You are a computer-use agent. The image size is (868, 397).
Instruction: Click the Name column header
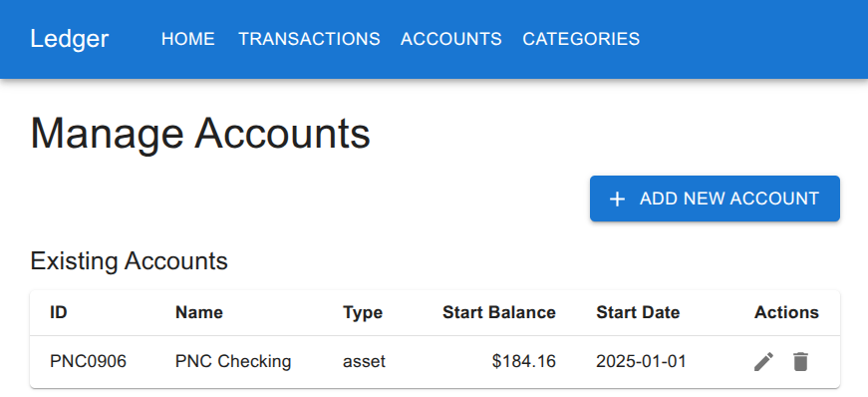[x=199, y=313]
